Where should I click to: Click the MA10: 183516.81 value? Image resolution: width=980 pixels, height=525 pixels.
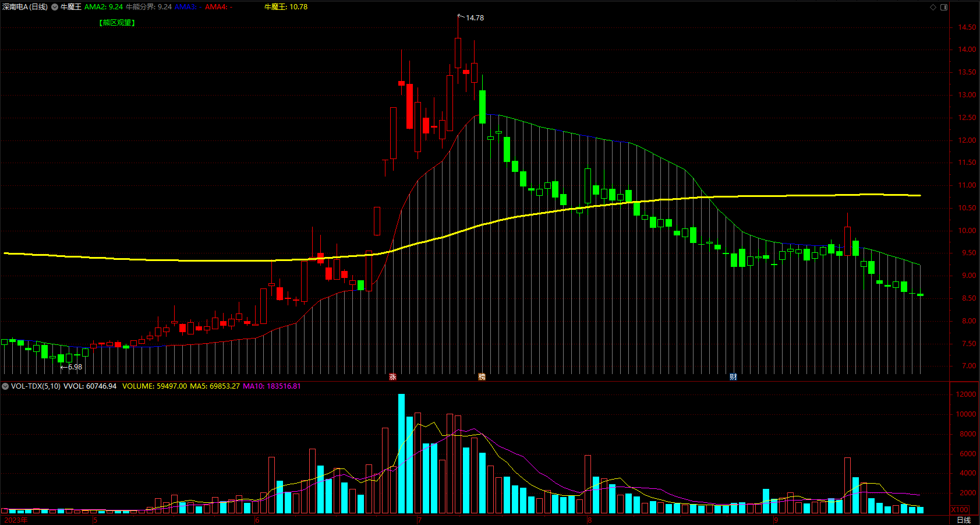coord(272,386)
